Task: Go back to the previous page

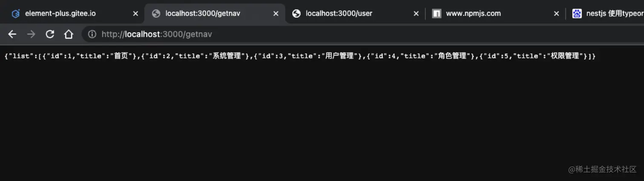Action: tap(12, 34)
